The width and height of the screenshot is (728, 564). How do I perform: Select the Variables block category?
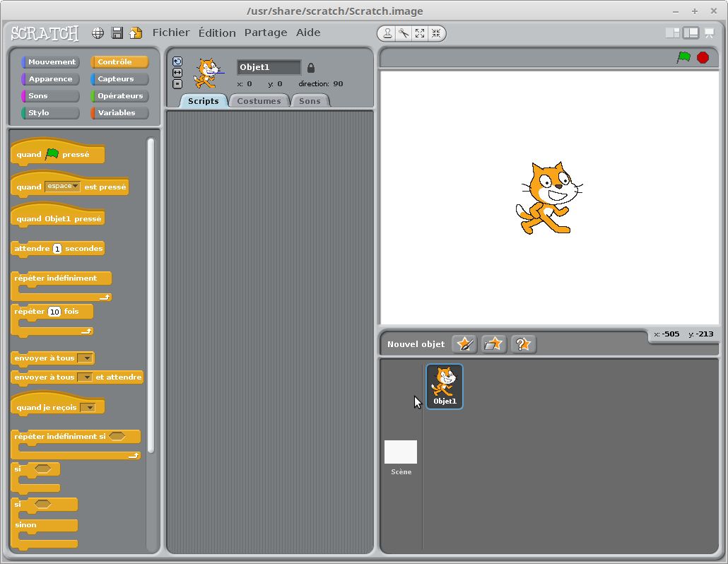coord(119,113)
